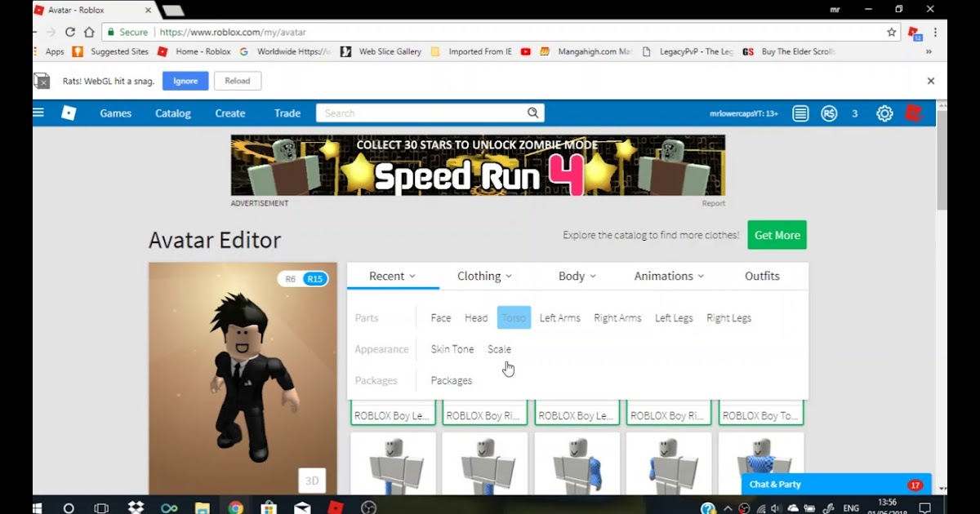Open the Web Slice Gallery bookmark
The width and height of the screenshot is (980, 514).
click(381, 51)
